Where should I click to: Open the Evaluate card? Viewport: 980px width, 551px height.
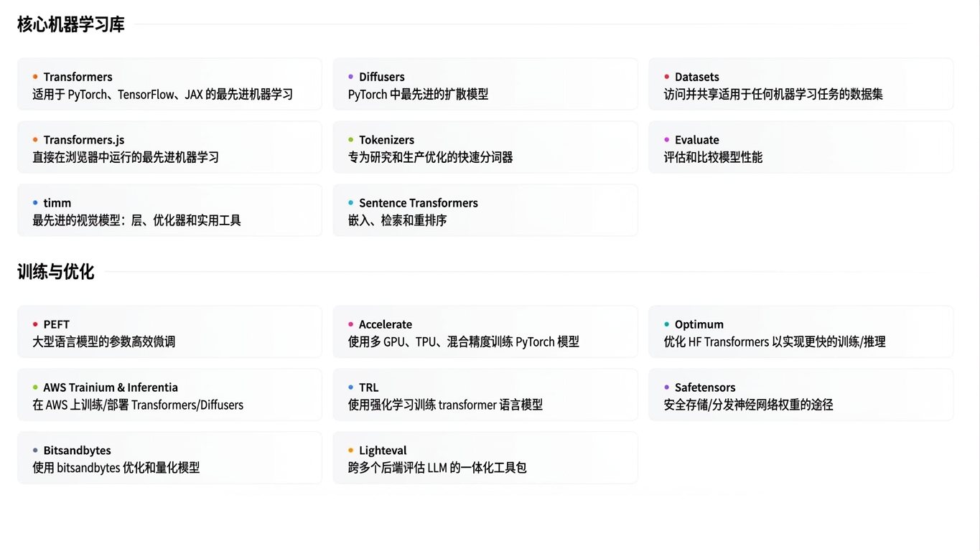801,148
